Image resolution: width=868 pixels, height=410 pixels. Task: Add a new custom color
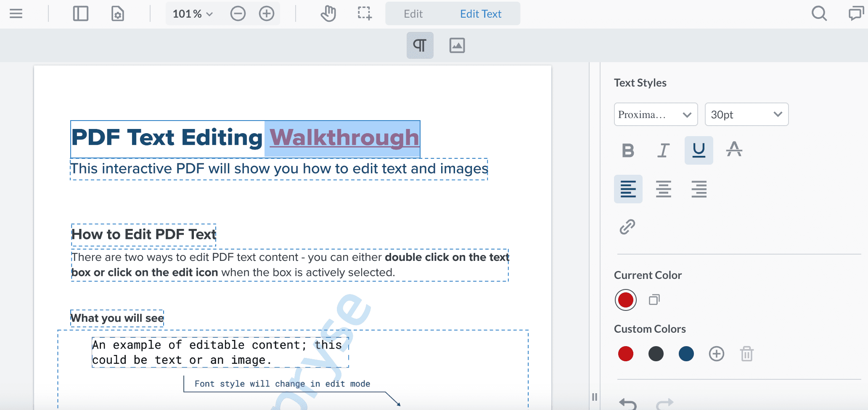[x=716, y=354]
